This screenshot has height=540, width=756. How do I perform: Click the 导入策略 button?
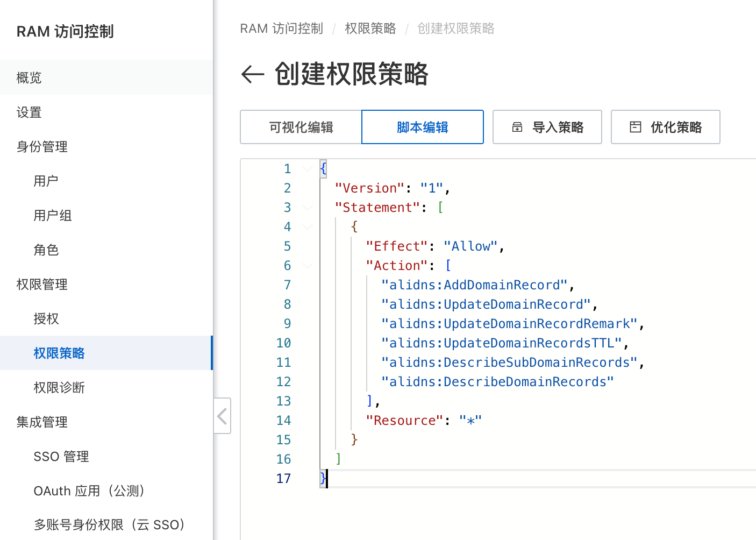pos(547,127)
